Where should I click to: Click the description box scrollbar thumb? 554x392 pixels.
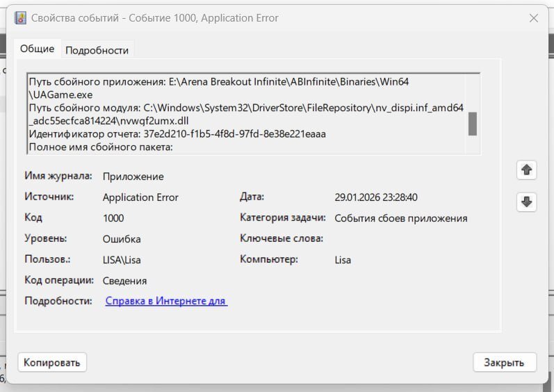(472, 124)
